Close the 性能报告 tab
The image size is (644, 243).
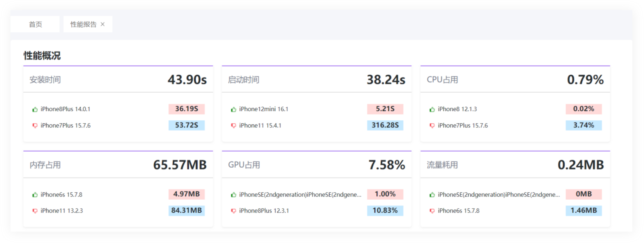click(102, 24)
